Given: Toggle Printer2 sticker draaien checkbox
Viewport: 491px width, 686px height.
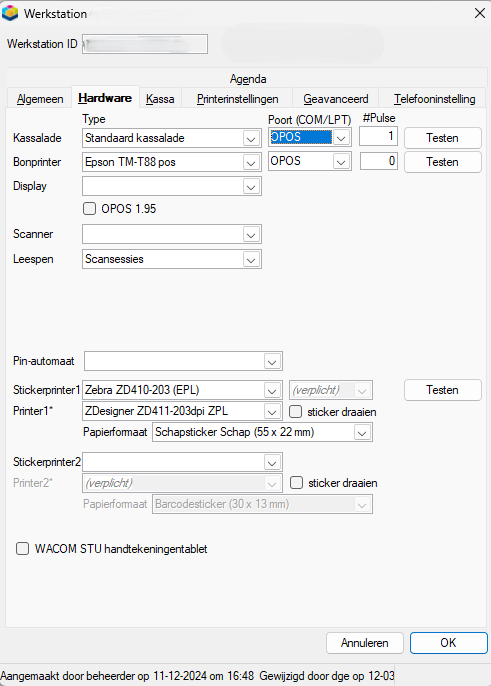Looking at the screenshot, I should point(297,483).
